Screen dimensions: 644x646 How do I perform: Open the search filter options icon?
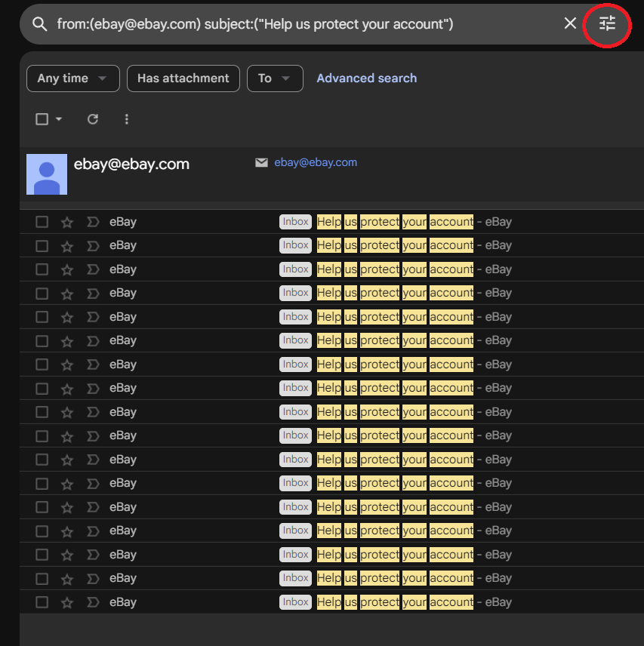click(607, 23)
